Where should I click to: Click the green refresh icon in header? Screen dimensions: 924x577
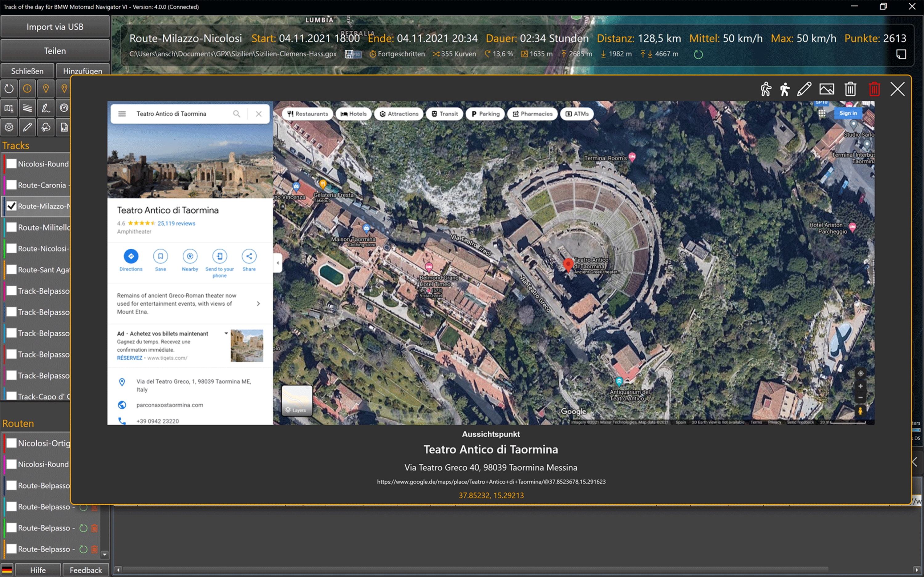tap(698, 54)
